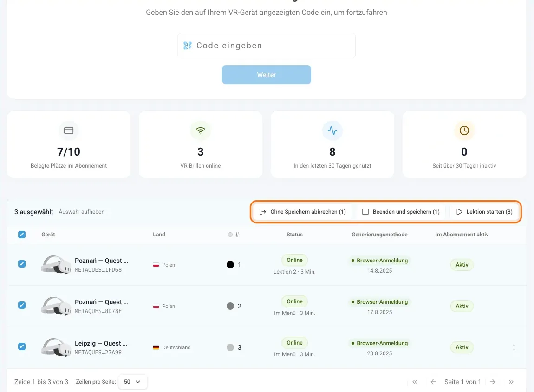The image size is (534, 392).
Task: Click the German flag icon next to Deutschland
Action: click(x=156, y=347)
